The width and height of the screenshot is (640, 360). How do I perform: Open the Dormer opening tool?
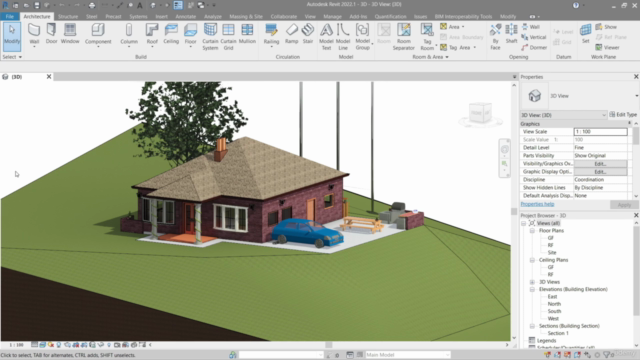point(534,47)
